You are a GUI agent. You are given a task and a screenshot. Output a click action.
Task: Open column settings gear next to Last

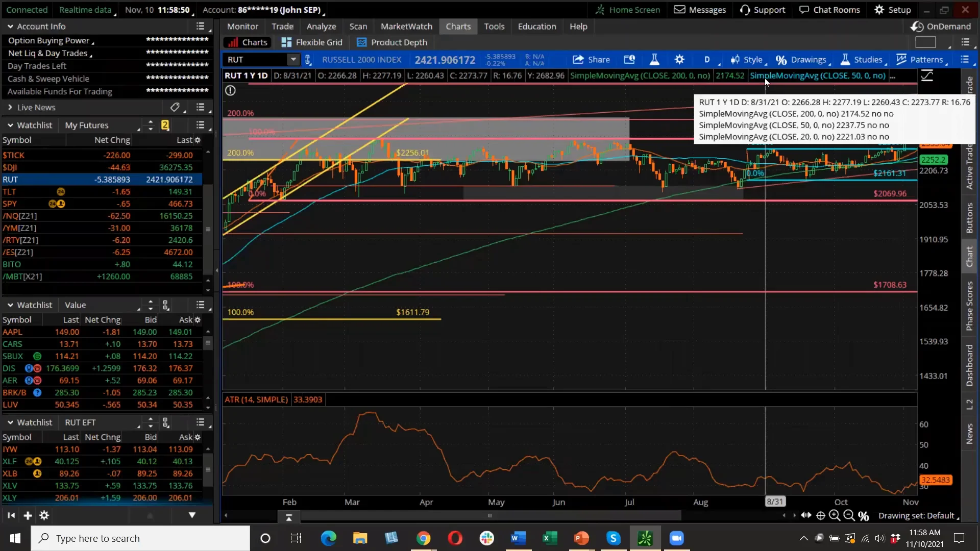tap(198, 140)
